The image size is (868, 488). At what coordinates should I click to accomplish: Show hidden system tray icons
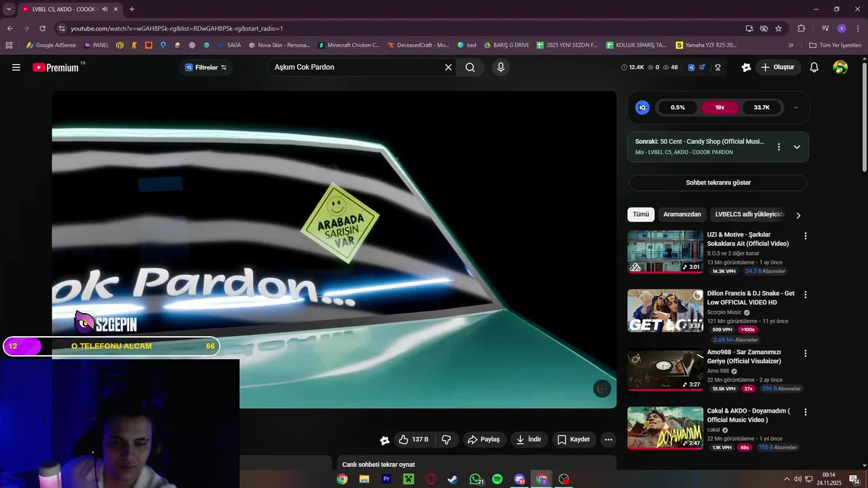coord(787,479)
